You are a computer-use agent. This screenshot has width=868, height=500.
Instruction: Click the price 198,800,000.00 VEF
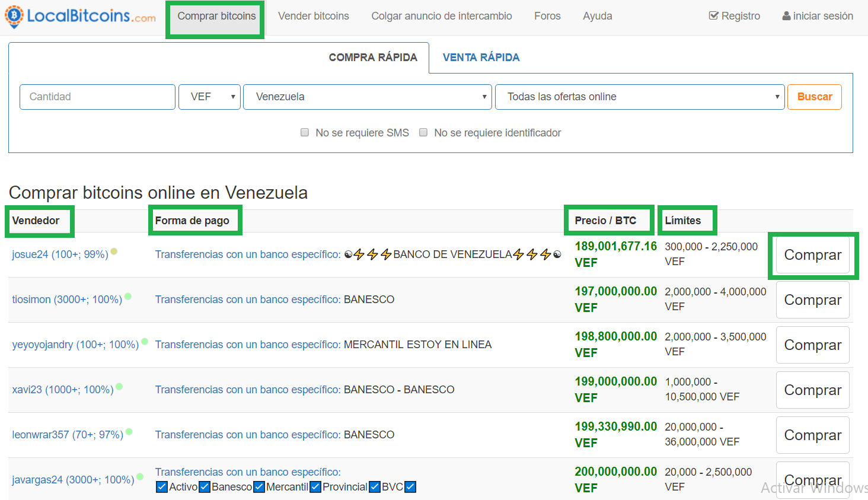[x=615, y=345]
